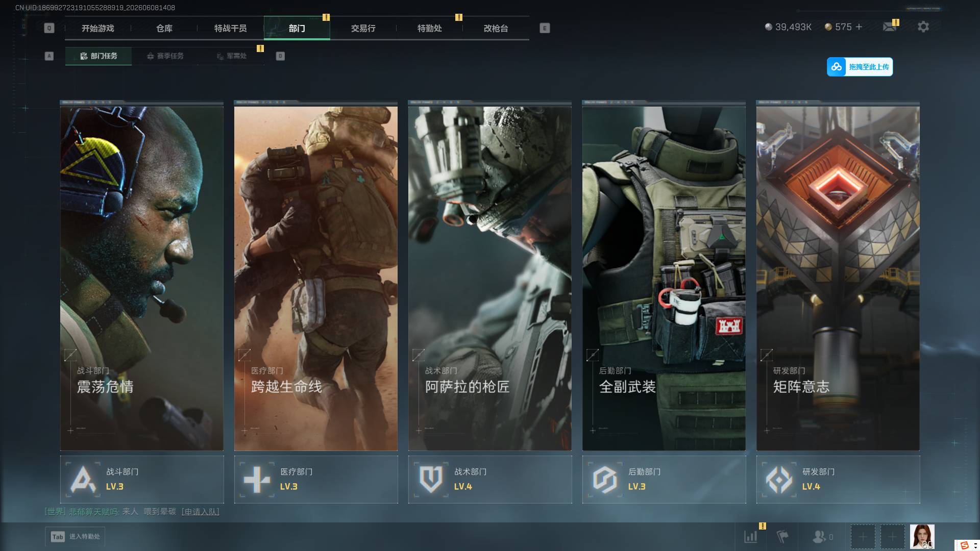Click the 医疗部门 cross emblem icon
Screen dimensions: 980x551
257,480
